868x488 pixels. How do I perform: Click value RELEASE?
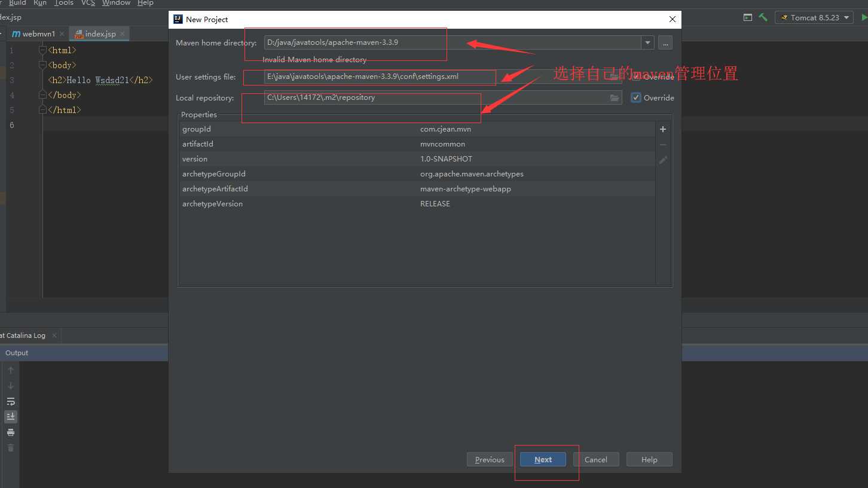(x=435, y=204)
